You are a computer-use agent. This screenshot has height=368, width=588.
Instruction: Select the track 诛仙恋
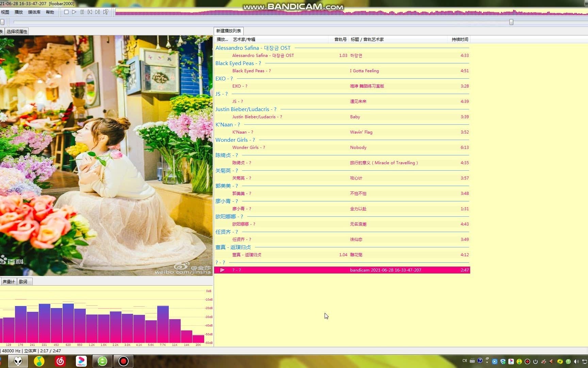tap(342, 240)
